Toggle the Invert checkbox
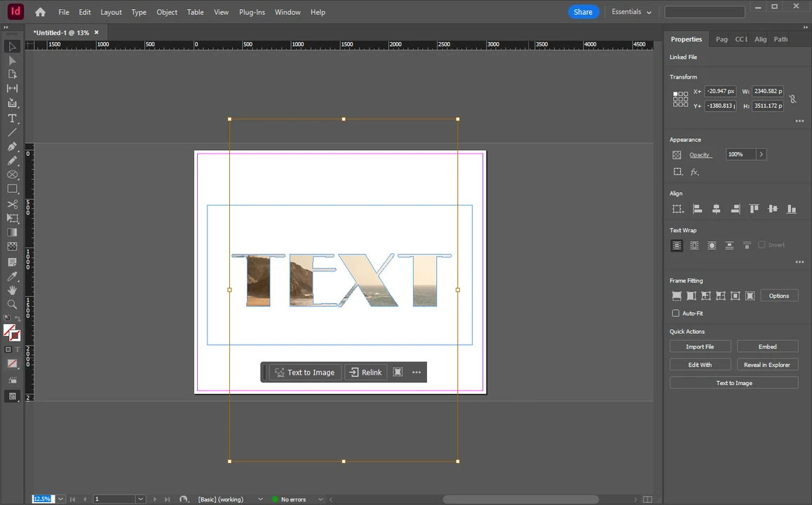812x505 pixels. [x=762, y=245]
